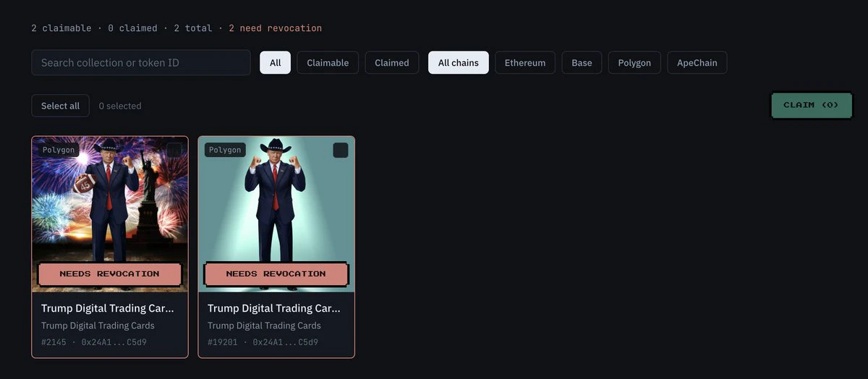Select the All status filter

[275, 63]
